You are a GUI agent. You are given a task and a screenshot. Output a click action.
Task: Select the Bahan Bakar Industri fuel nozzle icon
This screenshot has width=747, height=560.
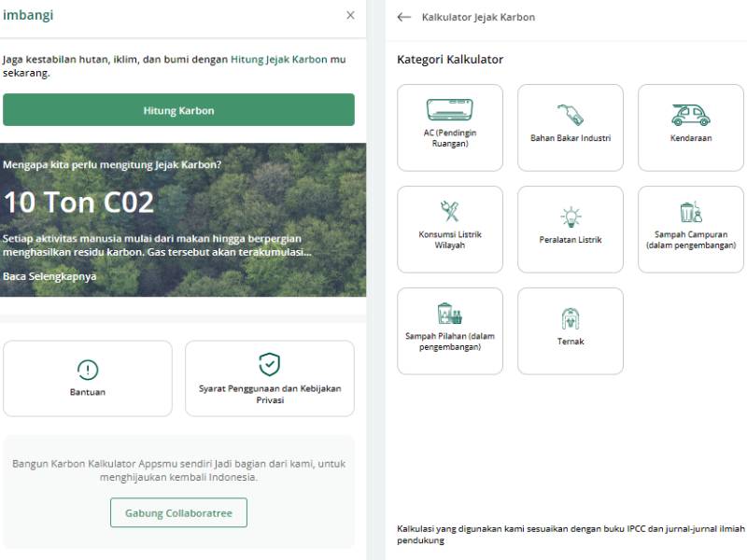(571, 115)
